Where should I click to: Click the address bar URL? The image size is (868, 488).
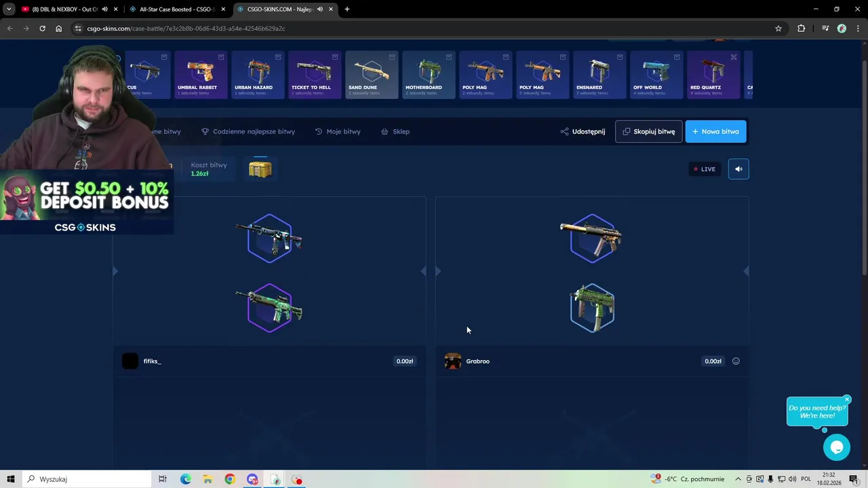[186, 28]
